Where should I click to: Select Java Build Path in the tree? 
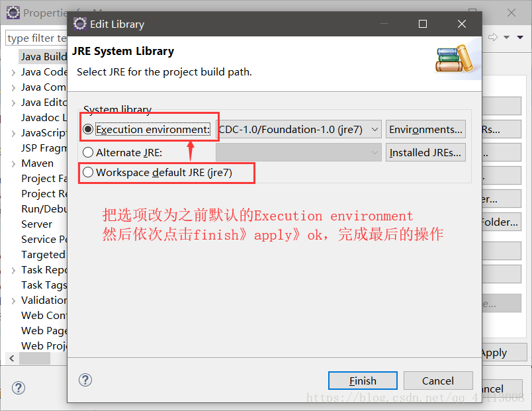point(44,57)
